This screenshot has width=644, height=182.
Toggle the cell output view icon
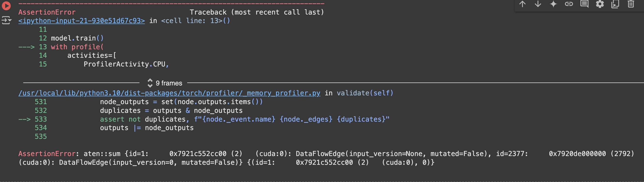pos(7,20)
